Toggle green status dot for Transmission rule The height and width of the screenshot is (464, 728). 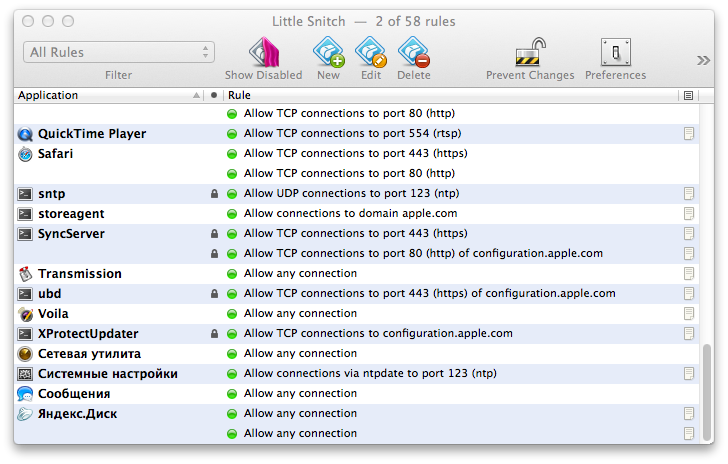click(x=232, y=274)
